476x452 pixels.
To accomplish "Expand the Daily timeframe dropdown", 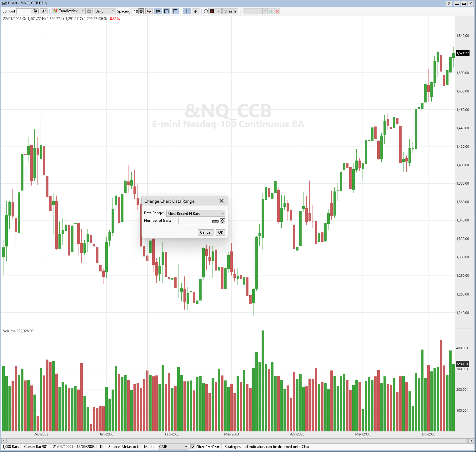I will (x=105, y=11).
